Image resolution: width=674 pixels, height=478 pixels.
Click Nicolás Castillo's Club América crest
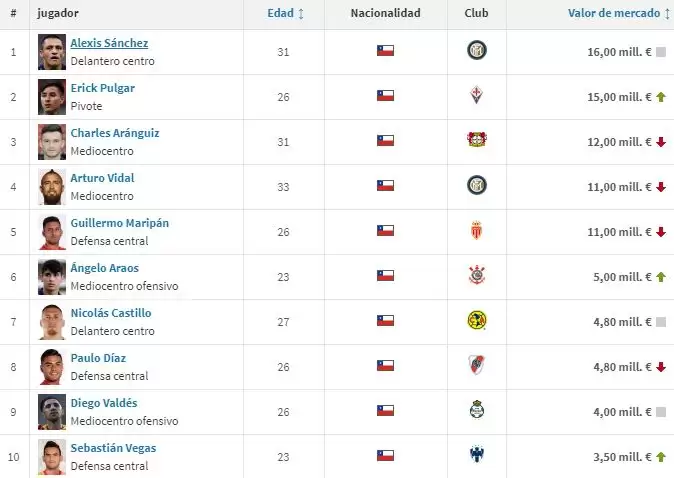[477, 320]
